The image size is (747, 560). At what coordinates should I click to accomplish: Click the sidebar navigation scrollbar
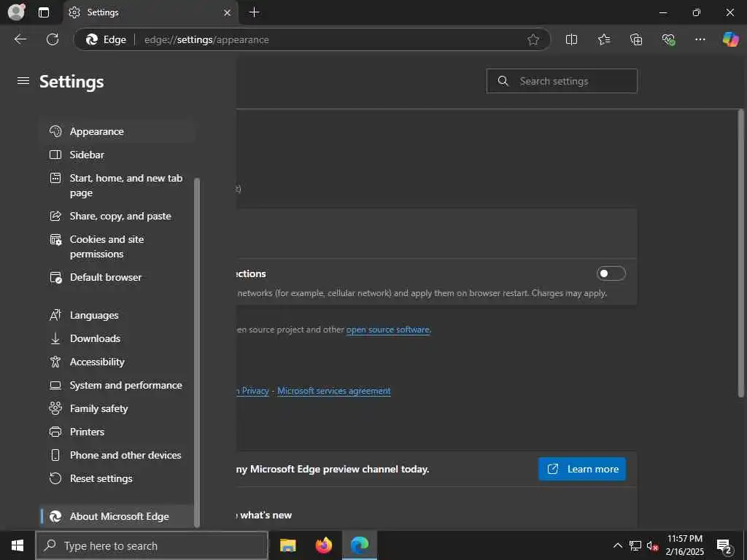(x=197, y=352)
